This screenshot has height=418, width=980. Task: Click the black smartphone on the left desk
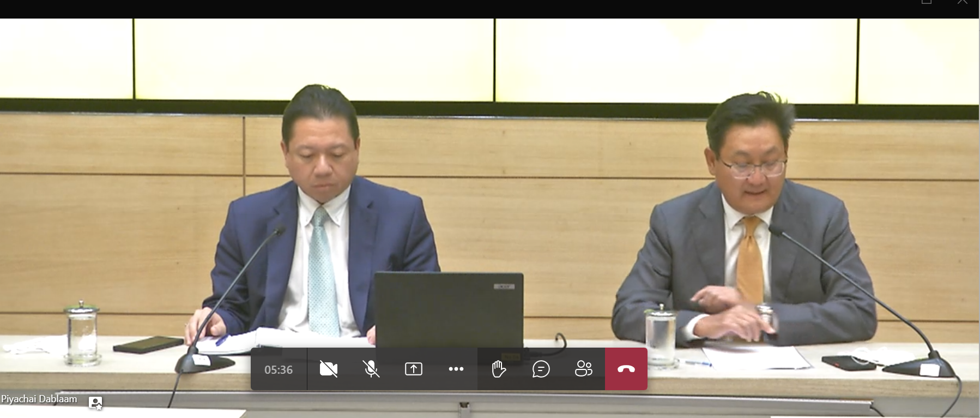click(148, 344)
